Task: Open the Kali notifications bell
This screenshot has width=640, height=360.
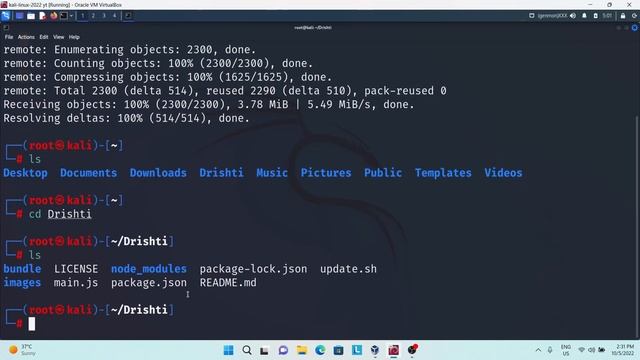Action: 584,16
